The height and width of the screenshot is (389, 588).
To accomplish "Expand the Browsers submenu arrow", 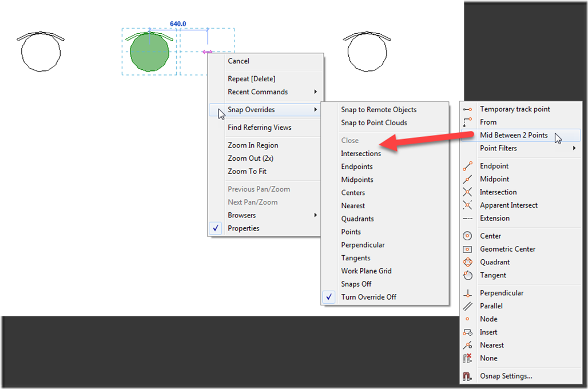I will [315, 215].
